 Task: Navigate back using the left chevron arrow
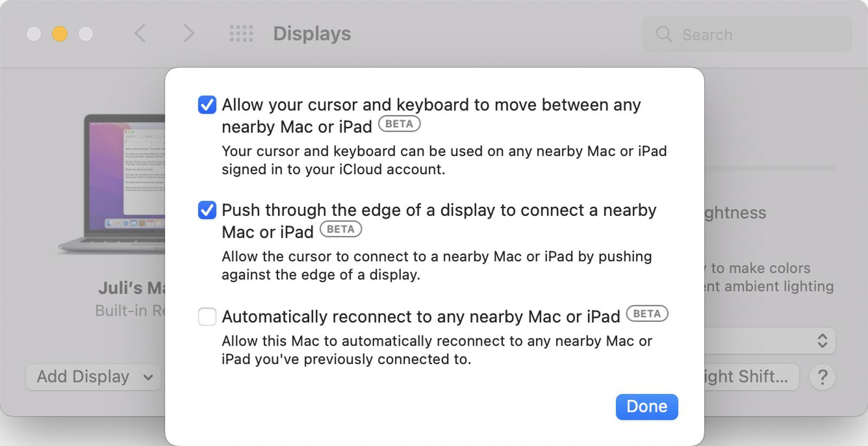141,34
